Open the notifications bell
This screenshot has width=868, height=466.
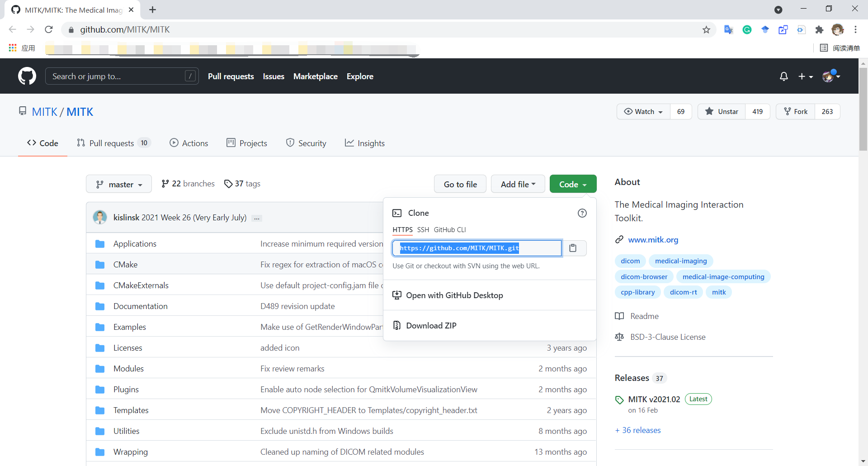point(784,76)
